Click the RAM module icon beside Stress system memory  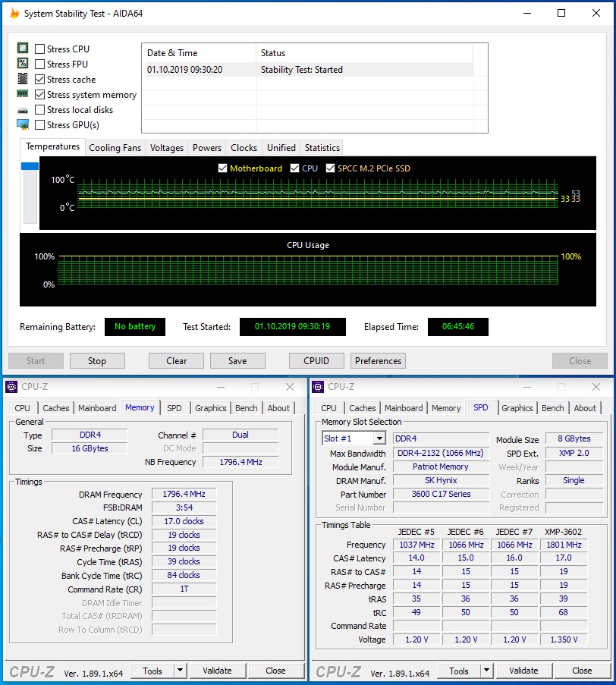click(x=22, y=93)
